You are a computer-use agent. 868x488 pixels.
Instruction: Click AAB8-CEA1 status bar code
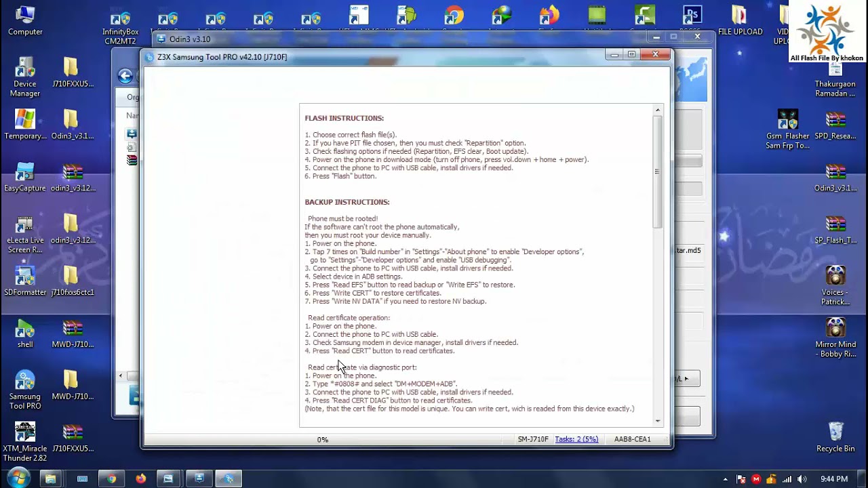point(632,439)
